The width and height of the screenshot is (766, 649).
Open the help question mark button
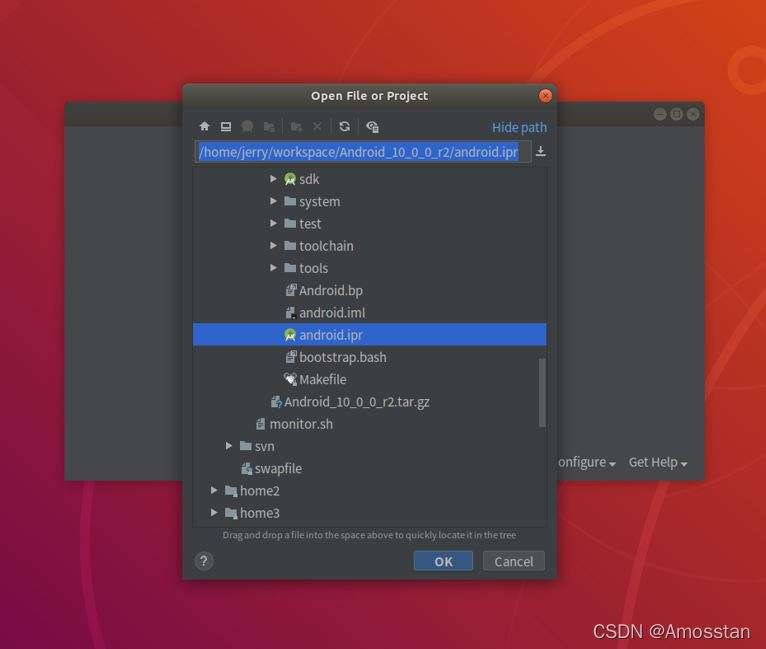204,561
